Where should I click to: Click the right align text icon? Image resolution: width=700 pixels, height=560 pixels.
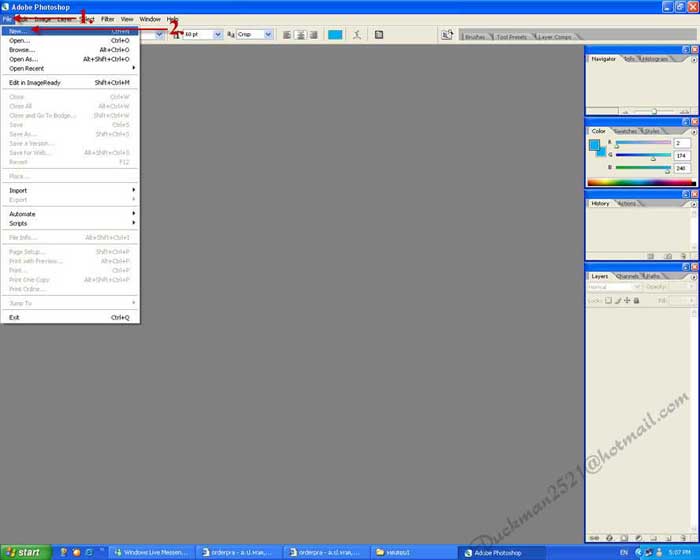[314, 35]
